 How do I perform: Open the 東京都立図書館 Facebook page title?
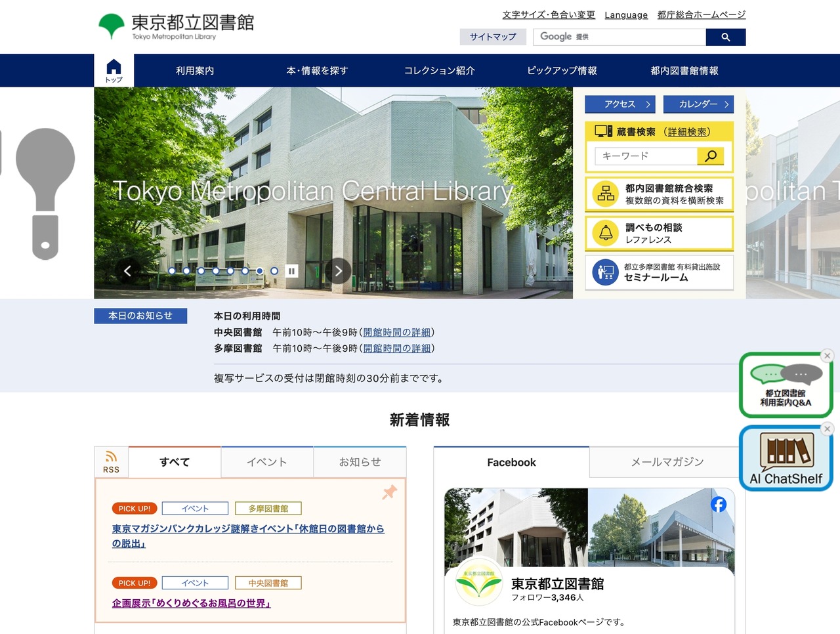click(558, 583)
